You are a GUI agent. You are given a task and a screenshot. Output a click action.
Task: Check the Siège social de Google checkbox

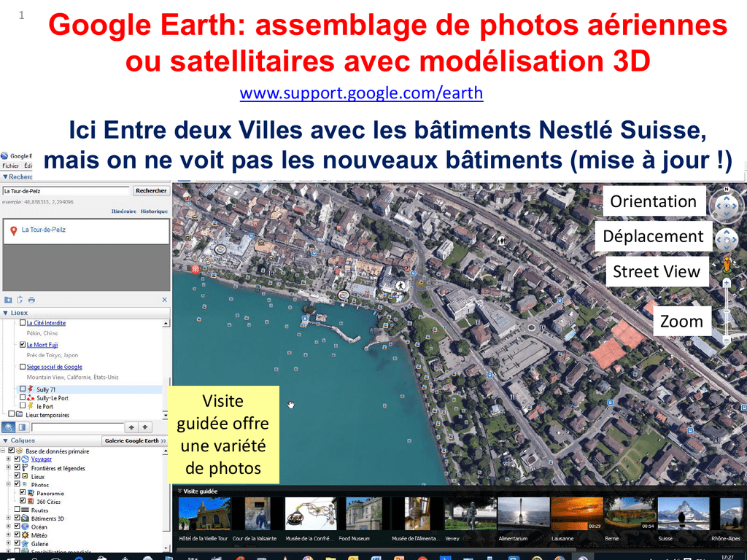click(x=23, y=366)
